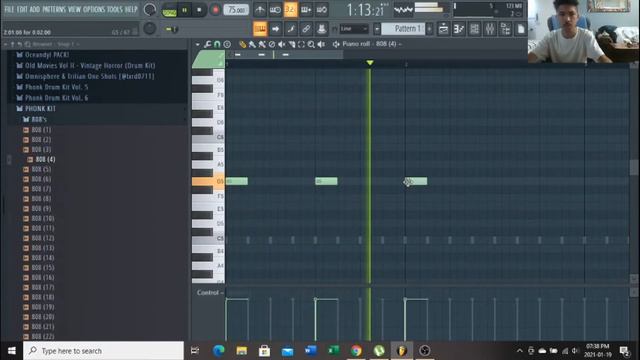Open the playlist view icon
This screenshot has width=640, height=360.
point(443,29)
